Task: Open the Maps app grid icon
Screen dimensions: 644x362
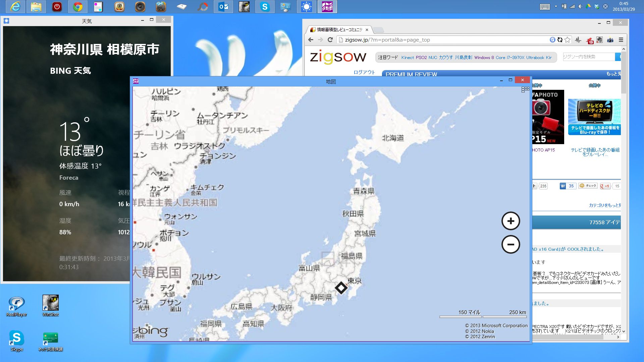Action: click(x=525, y=89)
